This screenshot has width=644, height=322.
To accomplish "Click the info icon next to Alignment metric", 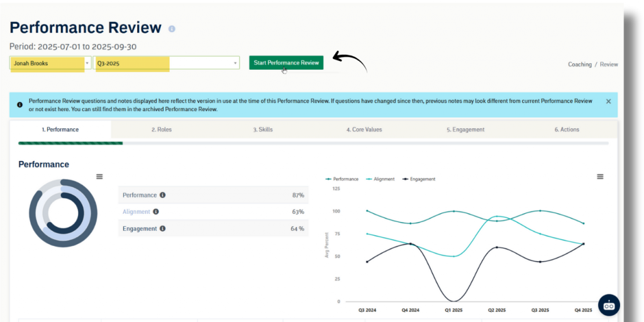I will pos(156,212).
